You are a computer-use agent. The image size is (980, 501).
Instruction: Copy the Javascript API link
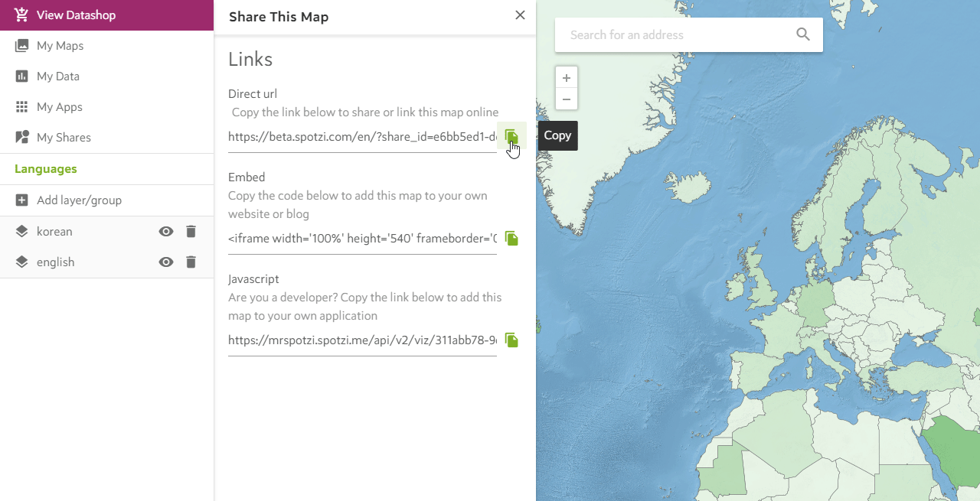511,340
